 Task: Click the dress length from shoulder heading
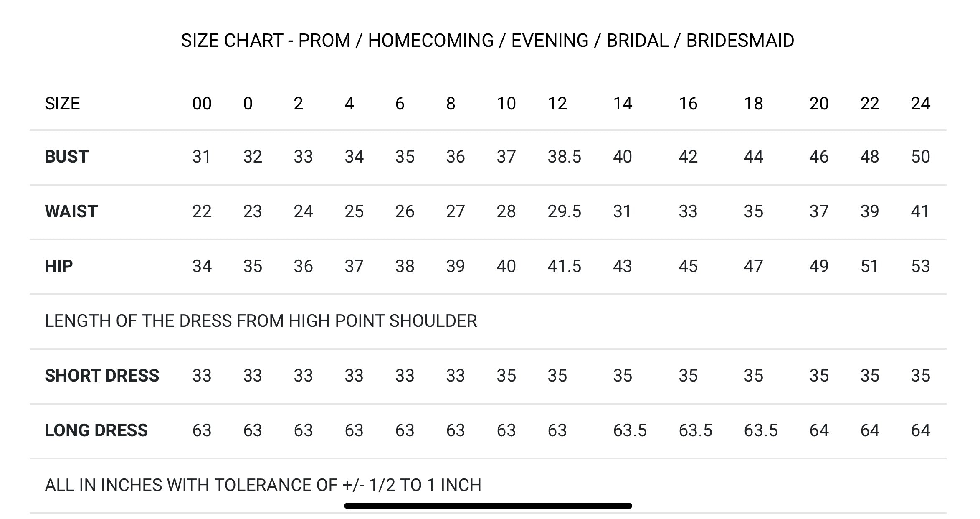(x=261, y=321)
